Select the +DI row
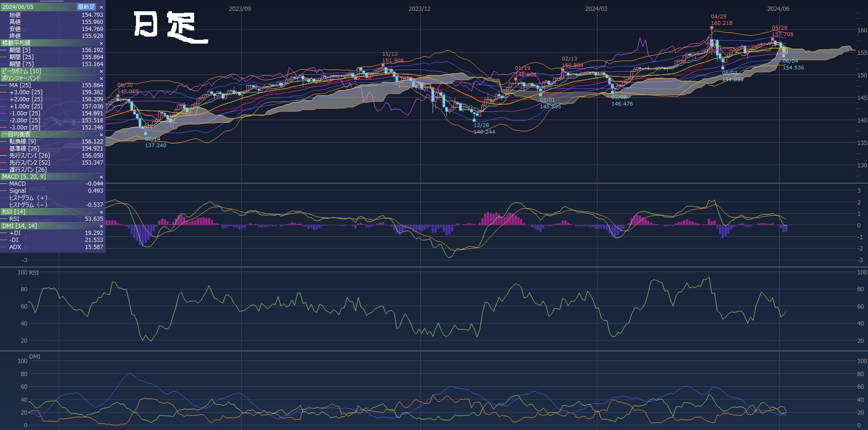This screenshot has width=868, height=430. 53,233
